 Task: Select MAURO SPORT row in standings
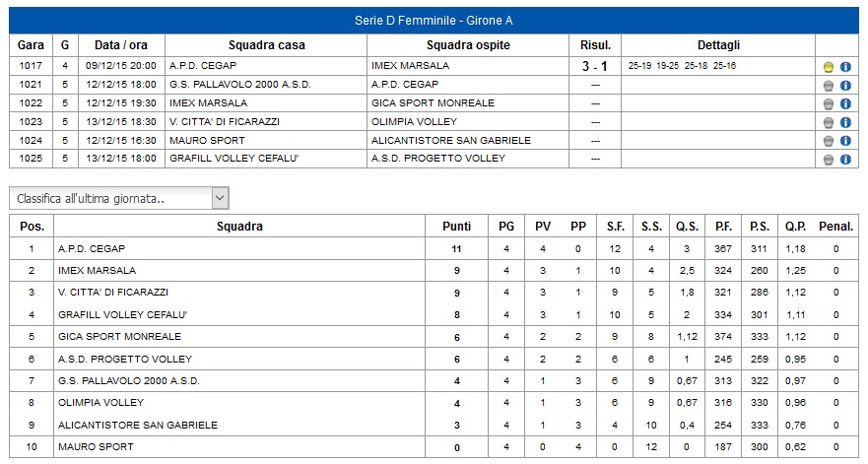(x=434, y=447)
